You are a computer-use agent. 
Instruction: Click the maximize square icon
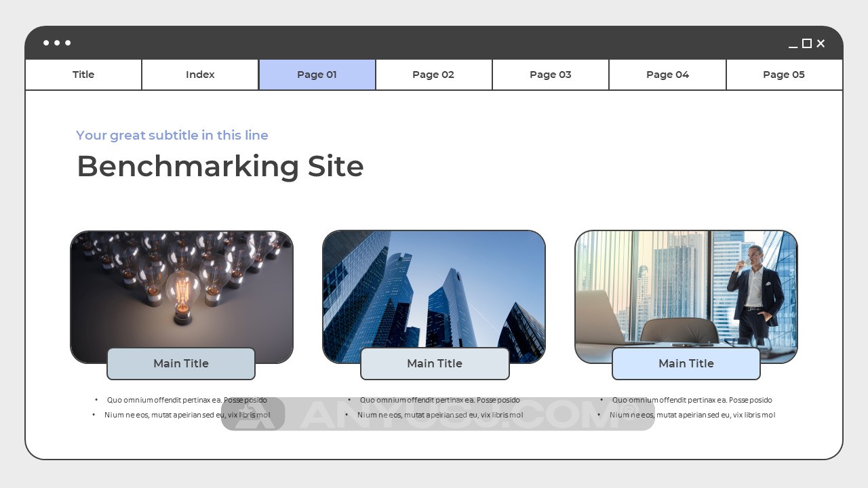click(807, 43)
